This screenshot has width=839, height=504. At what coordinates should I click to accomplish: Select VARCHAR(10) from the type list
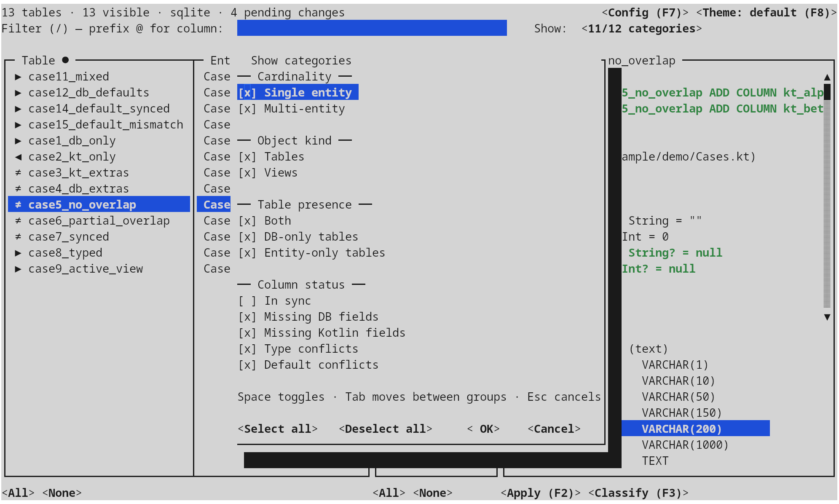click(678, 381)
